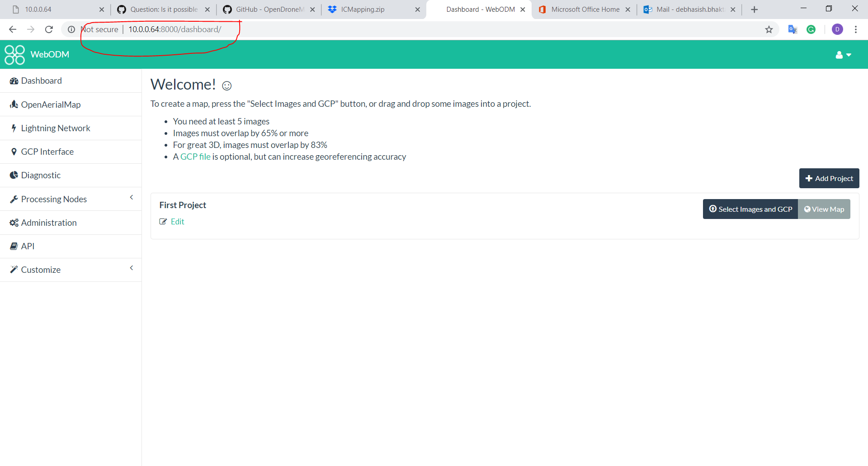Open the API documentation page

click(28, 246)
